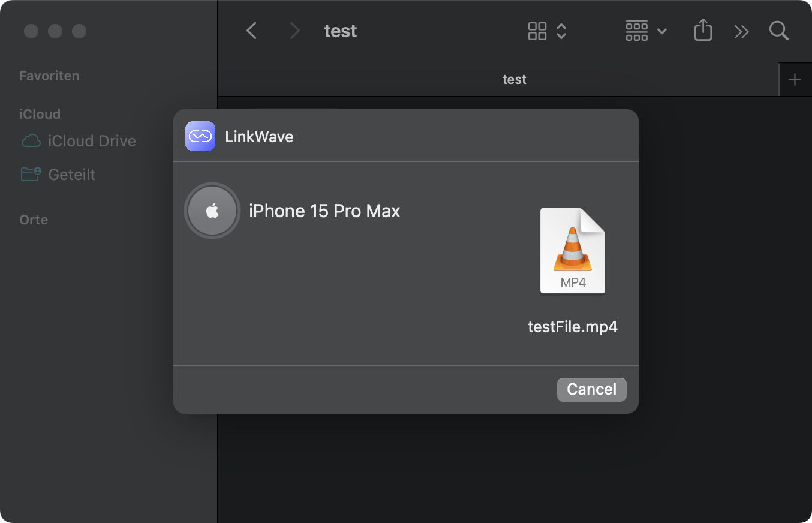Open the Geteilt shared folder

(x=71, y=175)
